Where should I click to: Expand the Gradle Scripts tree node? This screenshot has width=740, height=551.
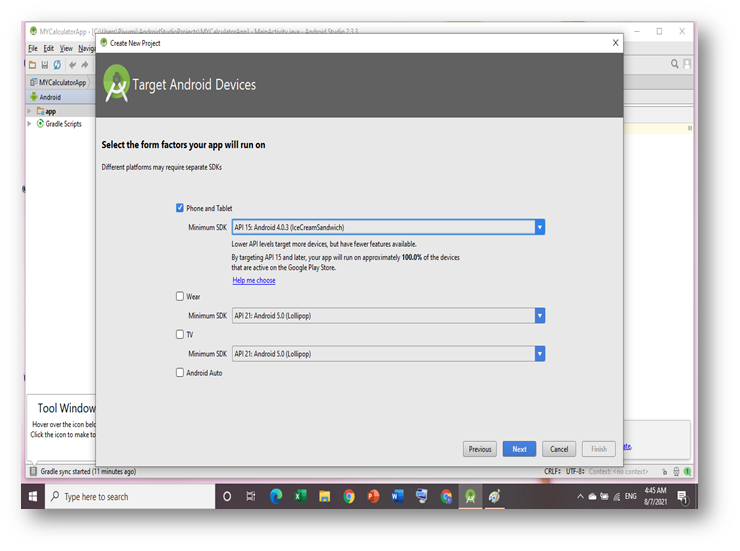click(x=29, y=124)
